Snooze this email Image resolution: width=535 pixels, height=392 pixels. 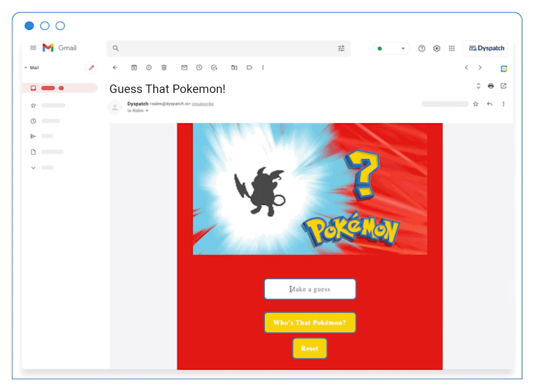[x=199, y=67]
